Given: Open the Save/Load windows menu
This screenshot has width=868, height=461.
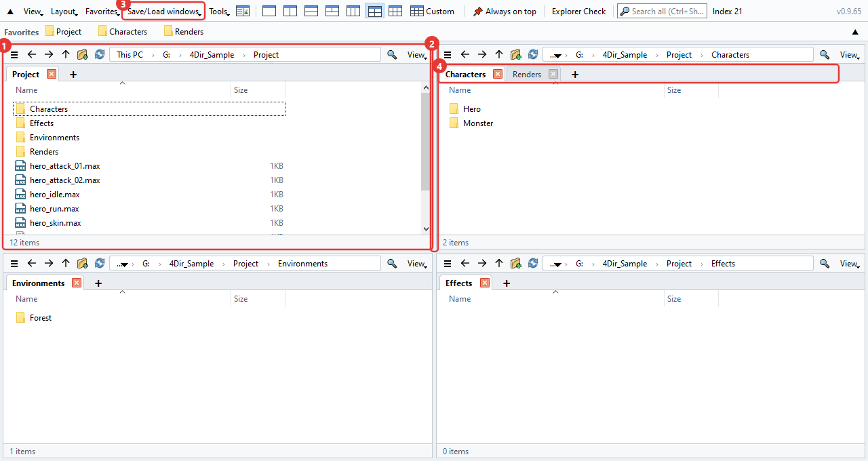Looking at the screenshot, I should tap(164, 12).
